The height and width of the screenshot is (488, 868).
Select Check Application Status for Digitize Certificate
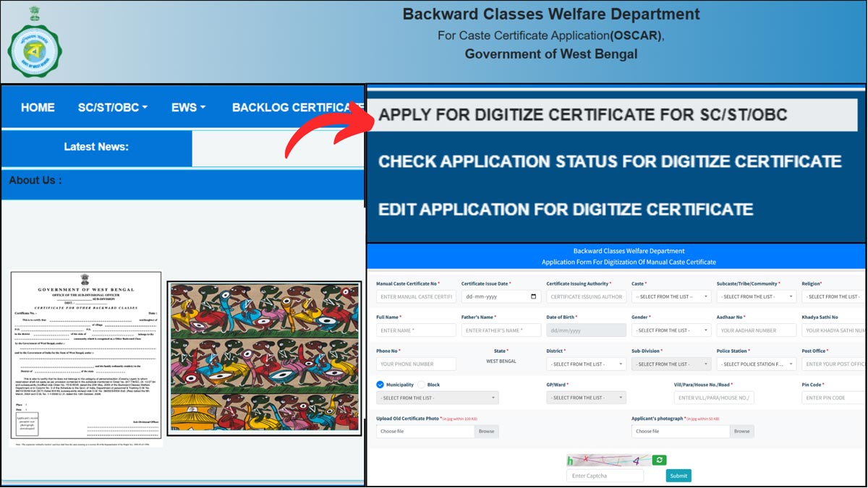[609, 162]
